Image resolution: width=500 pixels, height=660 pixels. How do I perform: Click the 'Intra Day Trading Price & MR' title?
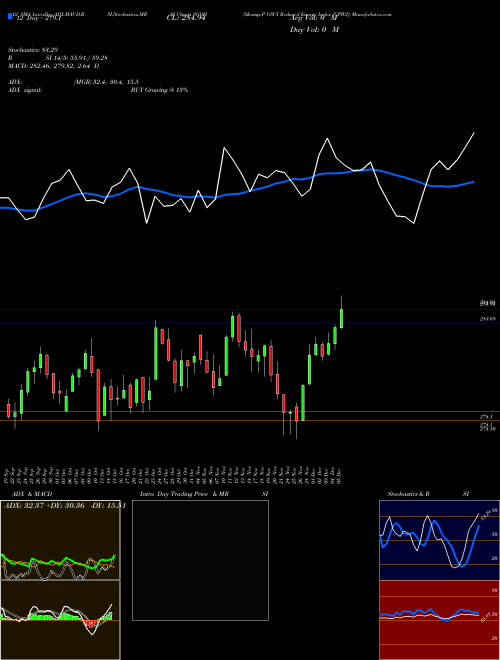coord(184,494)
